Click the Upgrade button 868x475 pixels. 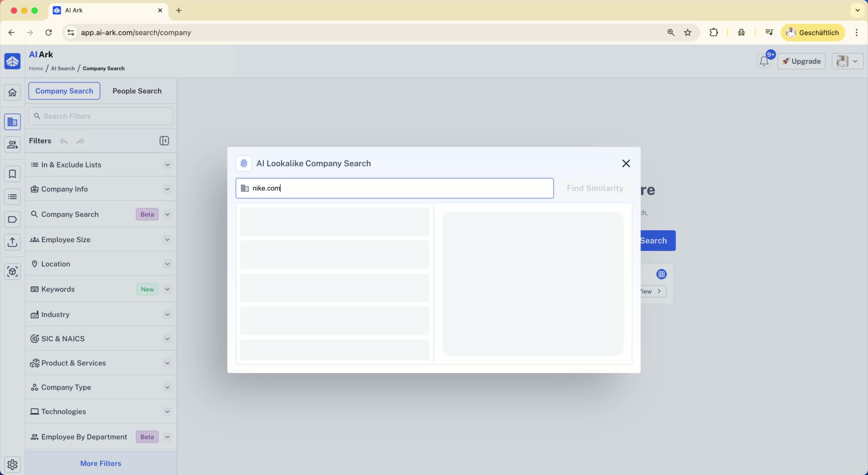(801, 61)
